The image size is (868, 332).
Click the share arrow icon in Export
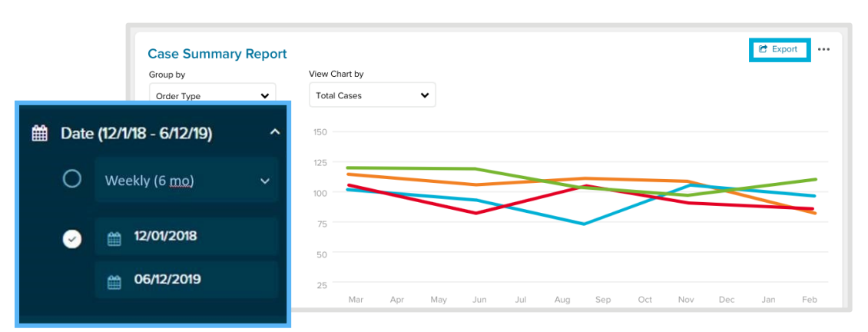click(763, 49)
